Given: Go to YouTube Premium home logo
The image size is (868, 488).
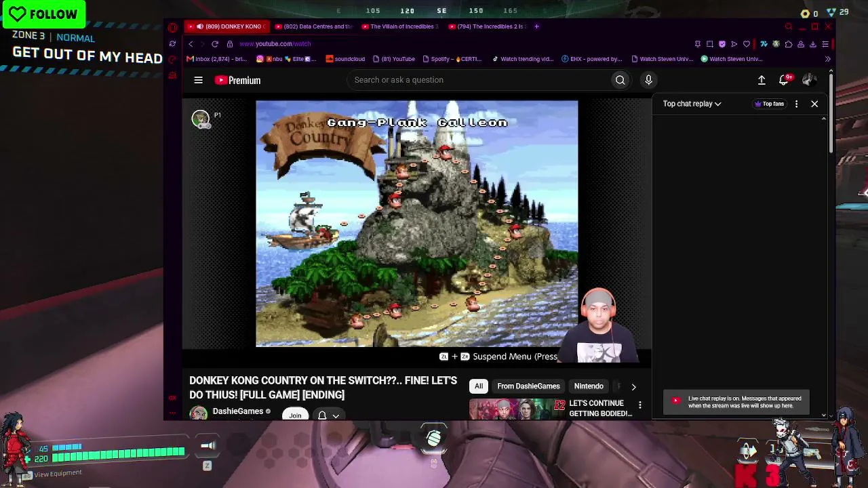Looking at the screenshot, I should pyautogui.click(x=238, y=80).
